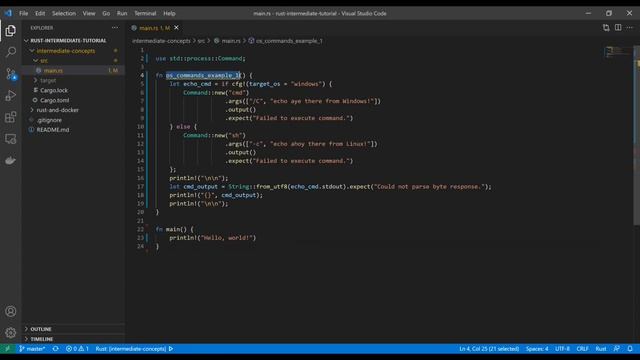Open Explorer Views and More Actions ellipsis
The width and height of the screenshot is (640, 360).
point(115,28)
